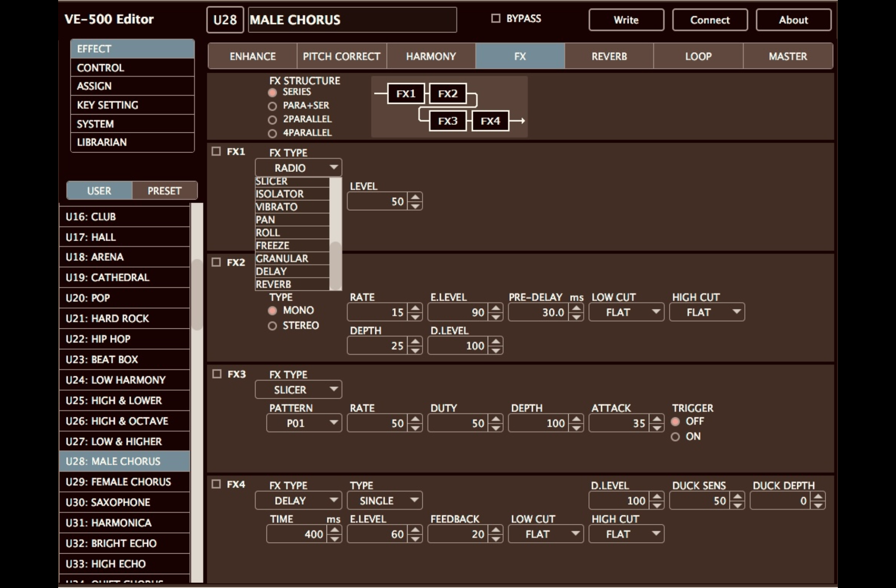
Task: Open FX4 LOW CUT dropdown
Action: pyautogui.click(x=546, y=534)
